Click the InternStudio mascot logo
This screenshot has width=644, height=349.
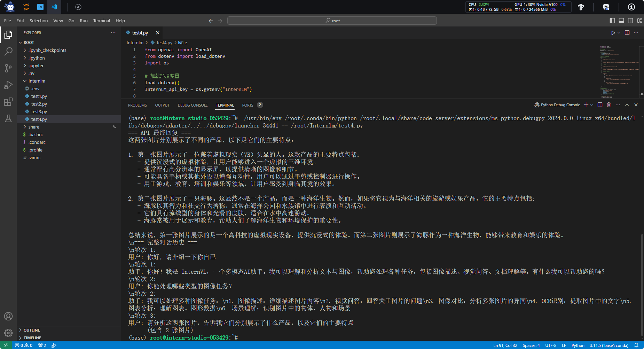[x=10, y=7]
